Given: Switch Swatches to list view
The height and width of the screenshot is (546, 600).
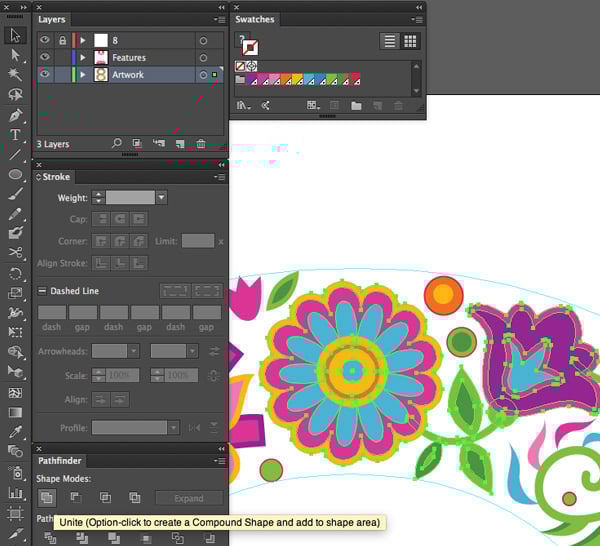Looking at the screenshot, I should click(390, 41).
